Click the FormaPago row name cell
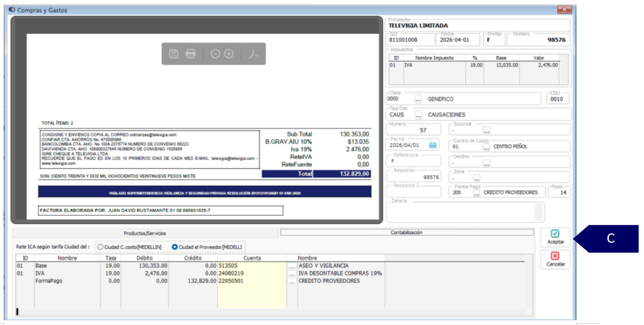 click(67, 281)
